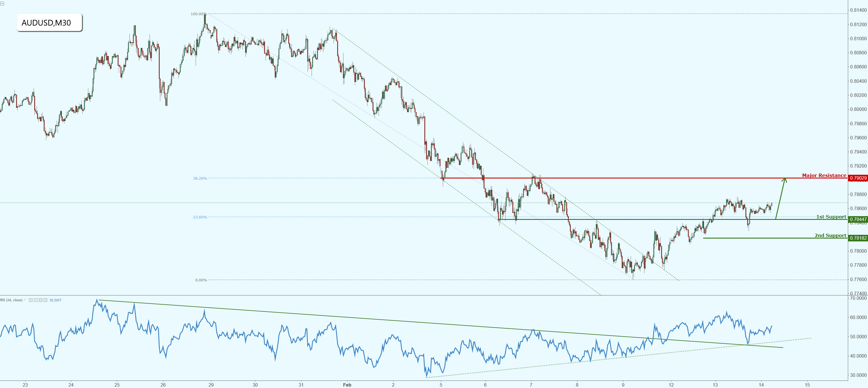Click the 30.0000 RSI scale value
868x388 pixels.
(x=858, y=375)
